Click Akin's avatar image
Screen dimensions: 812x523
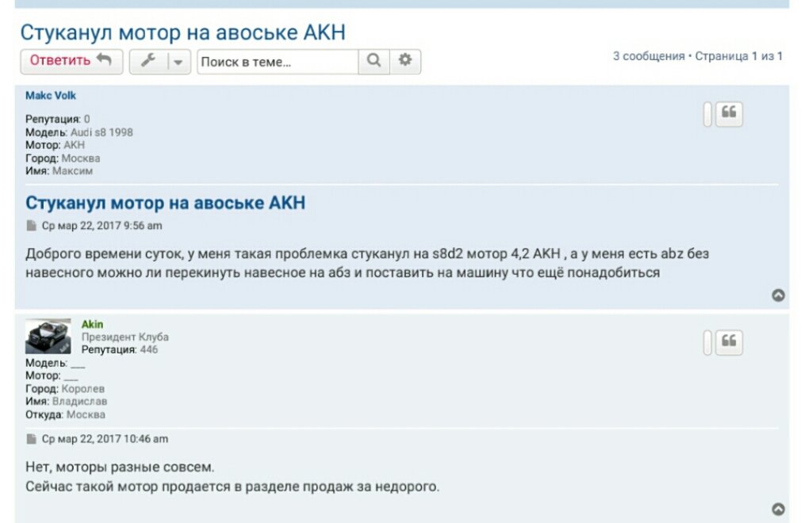click(x=48, y=336)
